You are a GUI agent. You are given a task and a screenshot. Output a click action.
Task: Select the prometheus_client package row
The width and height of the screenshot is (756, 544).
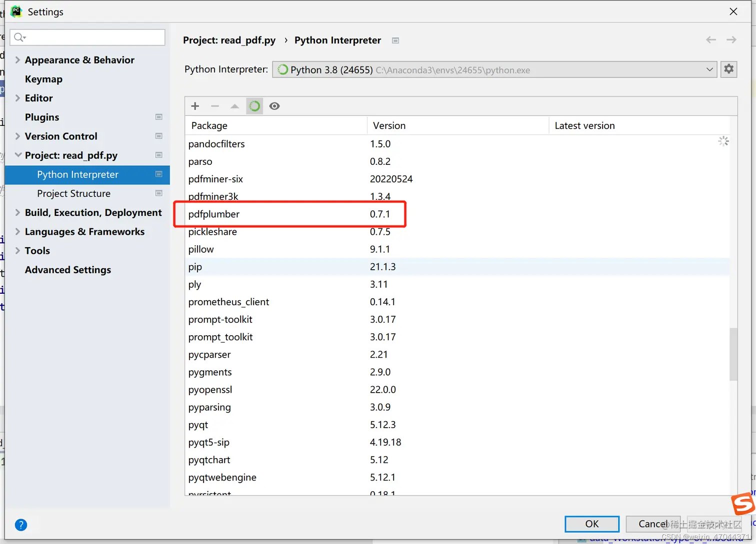click(457, 302)
